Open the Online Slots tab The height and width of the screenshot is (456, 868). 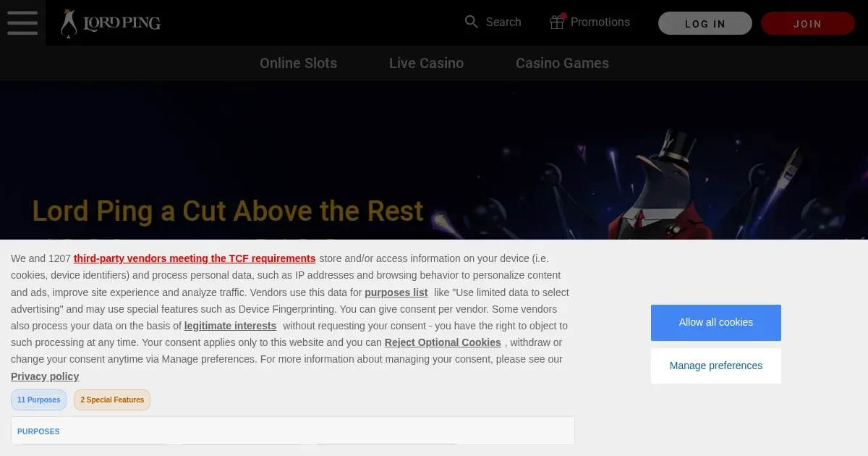pyautogui.click(x=298, y=63)
